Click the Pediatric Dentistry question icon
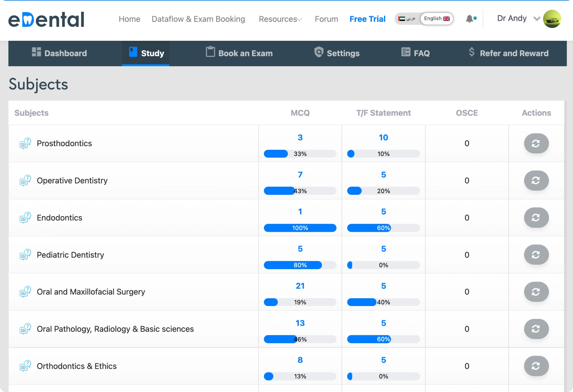Image resolution: width=573 pixels, height=392 pixels. [25, 255]
